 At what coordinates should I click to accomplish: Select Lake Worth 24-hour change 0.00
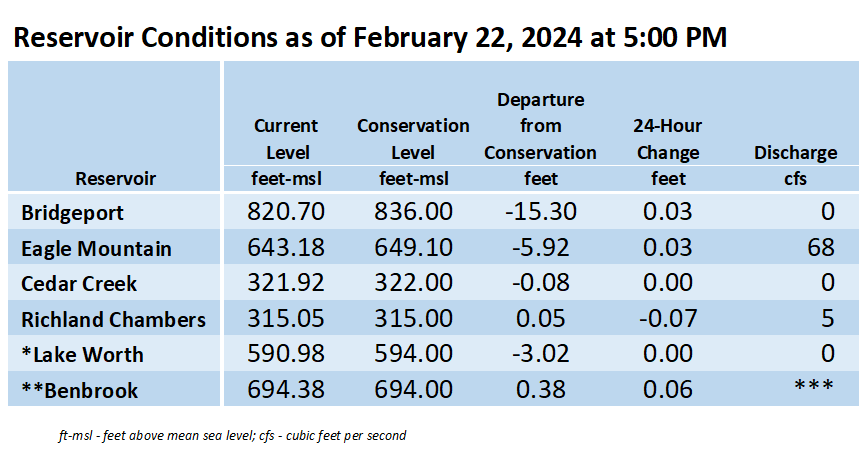point(667,354)
